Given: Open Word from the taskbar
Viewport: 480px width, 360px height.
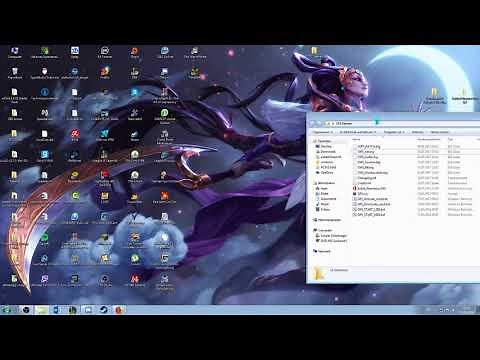Looking at the screenshot, I should pos(56,310).
